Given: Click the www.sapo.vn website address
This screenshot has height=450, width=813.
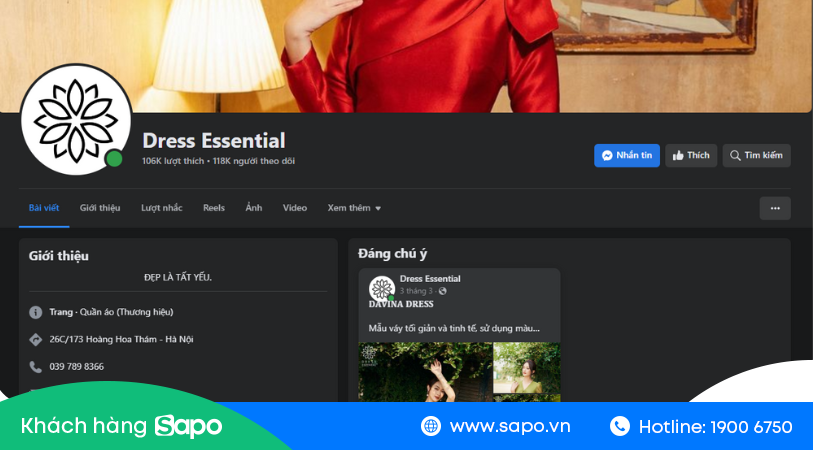Looking at the screenshot, I should click(510, 427).
